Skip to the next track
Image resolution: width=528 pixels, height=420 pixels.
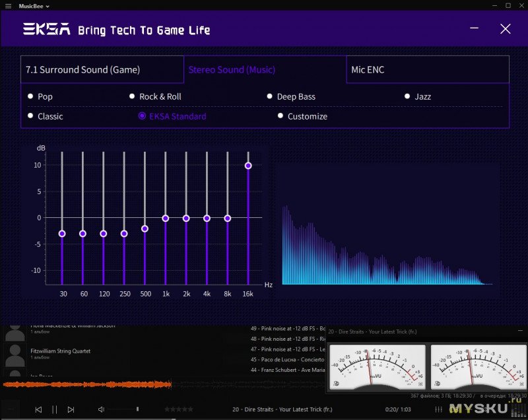click(71, 409)
